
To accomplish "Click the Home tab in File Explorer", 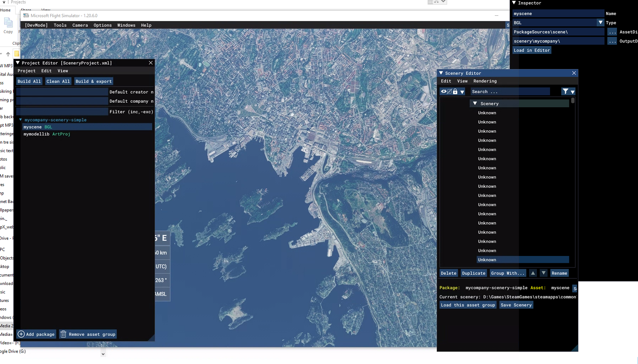I will tap(5, 10).
